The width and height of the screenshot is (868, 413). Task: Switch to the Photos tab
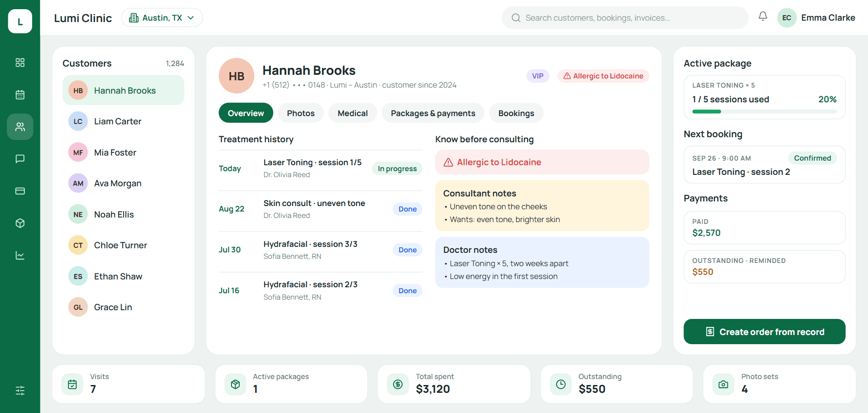(301, 113)
